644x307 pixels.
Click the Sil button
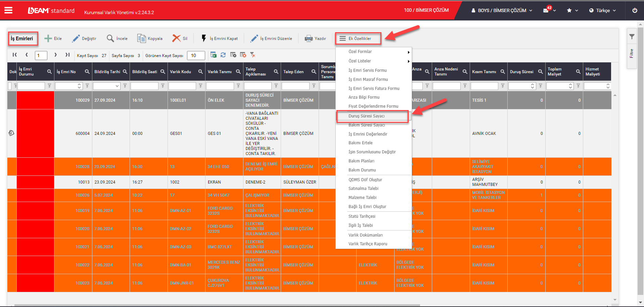click(x=180, y=39)
